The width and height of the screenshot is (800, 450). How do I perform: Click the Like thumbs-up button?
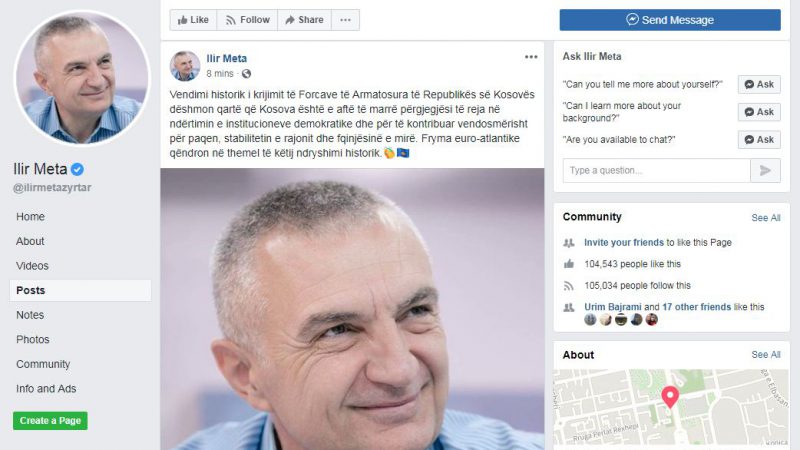(x=193, y=20)
